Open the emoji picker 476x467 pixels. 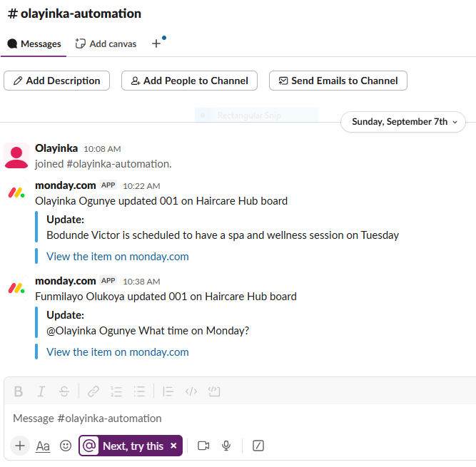point(66,446)
